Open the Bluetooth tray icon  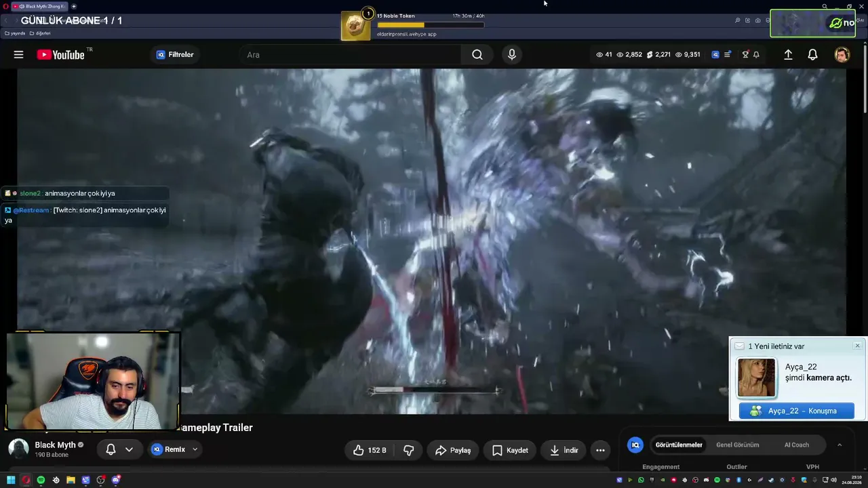738,480
